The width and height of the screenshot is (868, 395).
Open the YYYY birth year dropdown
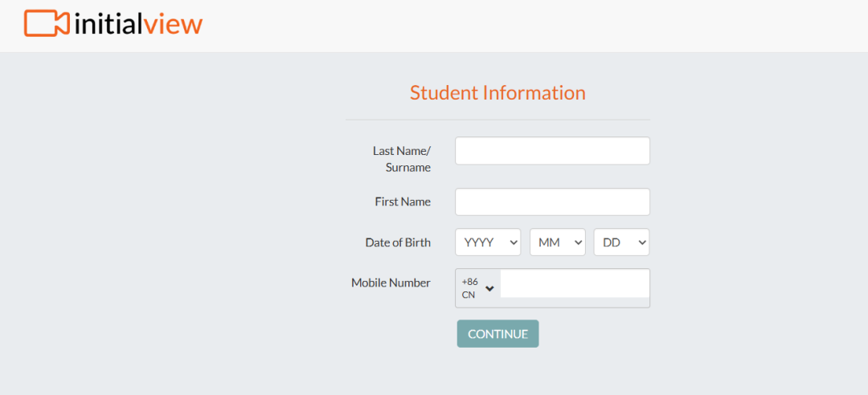(x=488, y=242)
